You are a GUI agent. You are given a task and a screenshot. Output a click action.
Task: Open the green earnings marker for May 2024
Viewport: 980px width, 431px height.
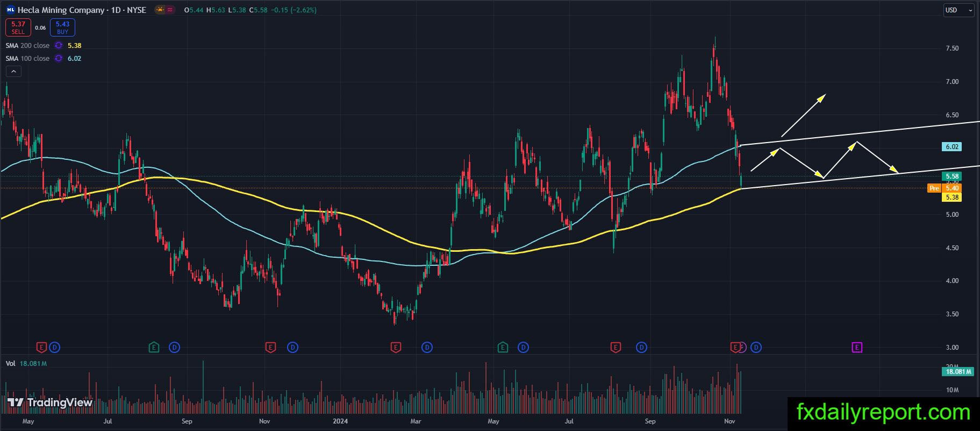(x=503, y=348)
